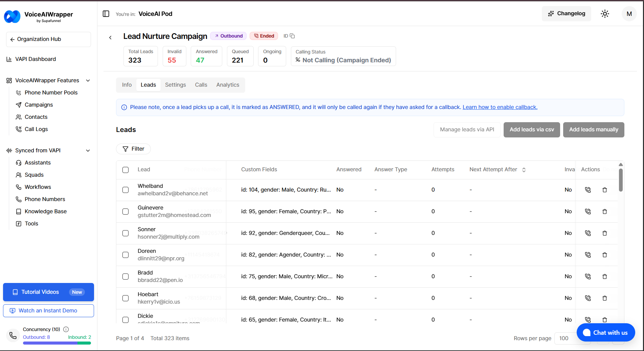Viewport: 644px width, 351px height.
Task: Go back using the left chevron arrow
Action: pos(110,38)
